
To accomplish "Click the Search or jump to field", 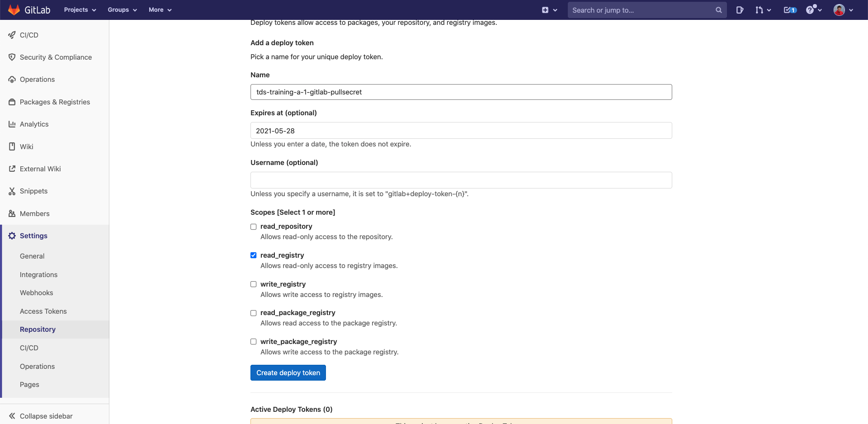I will [647, 10].
